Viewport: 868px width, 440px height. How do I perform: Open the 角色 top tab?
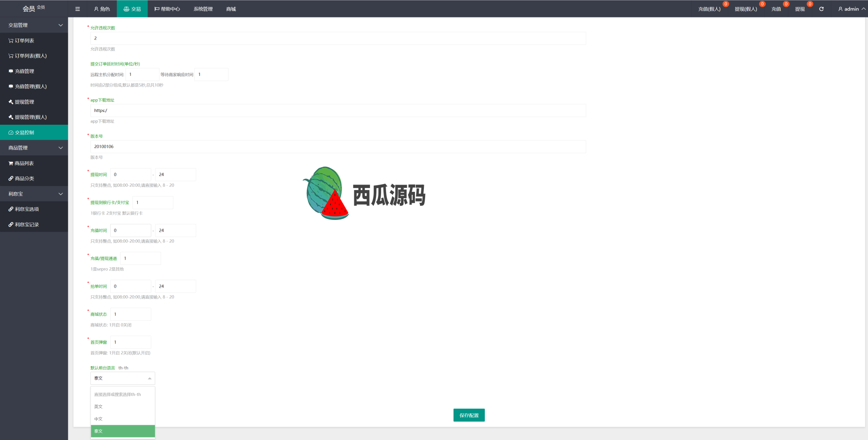tap(102, 8)
